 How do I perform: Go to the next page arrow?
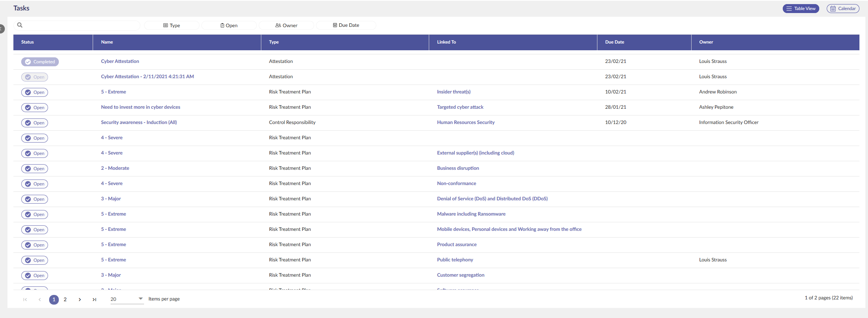80,299
